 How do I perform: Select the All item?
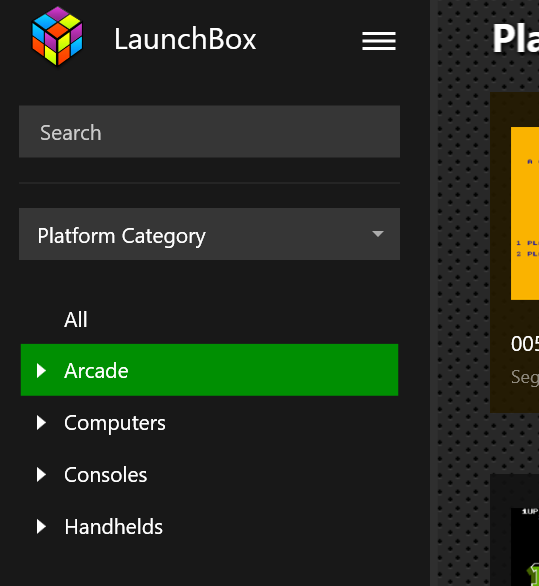(76, 320)
